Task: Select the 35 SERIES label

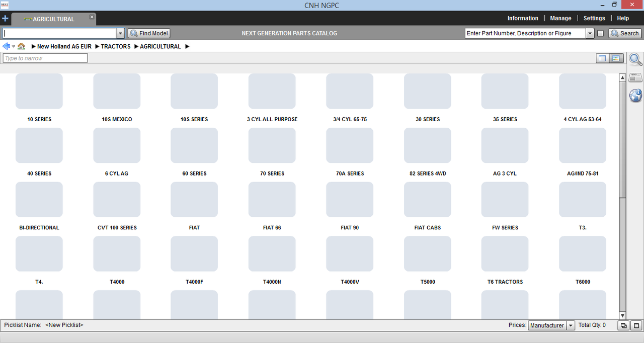Action: 505,119
